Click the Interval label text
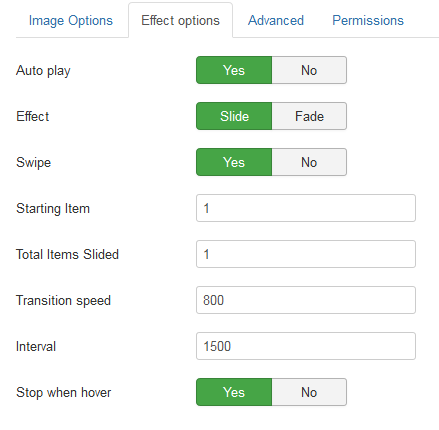The width and height of the screenshot is (439, 430). pyautogui.click(x=36, y=346)
